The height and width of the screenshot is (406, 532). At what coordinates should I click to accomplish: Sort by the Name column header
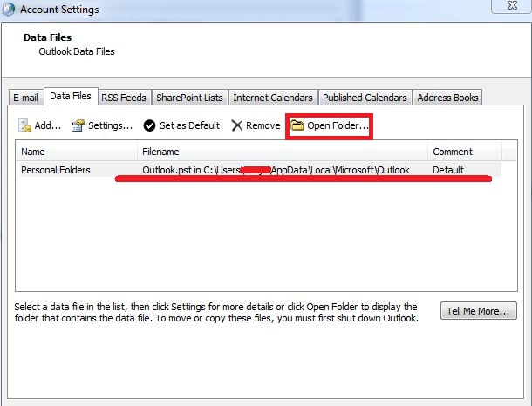click(76, 152)
